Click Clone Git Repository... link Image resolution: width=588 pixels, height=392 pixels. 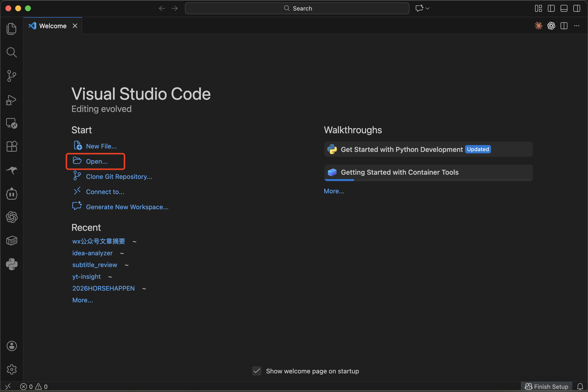click(x=119, y=177)
